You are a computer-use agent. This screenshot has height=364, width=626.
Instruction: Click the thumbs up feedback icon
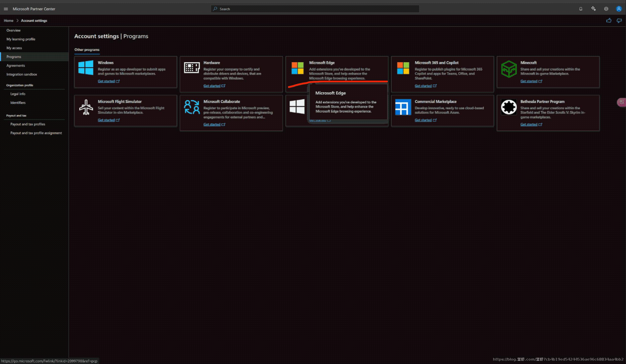(609, 21)
